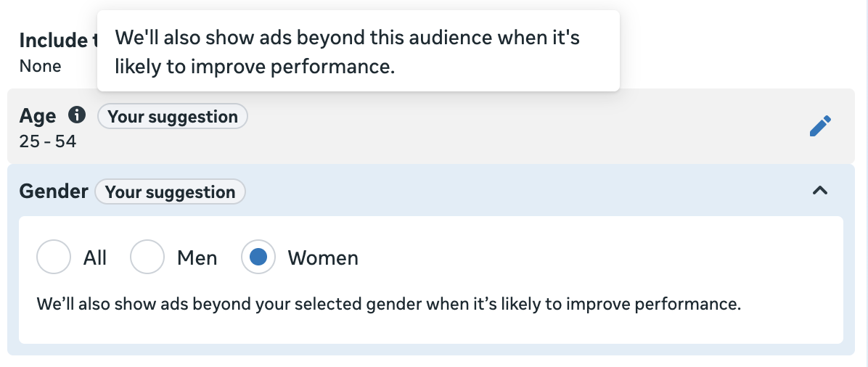
Task: Collapse the Gender section with the chevron
Action: pos(820,191)
